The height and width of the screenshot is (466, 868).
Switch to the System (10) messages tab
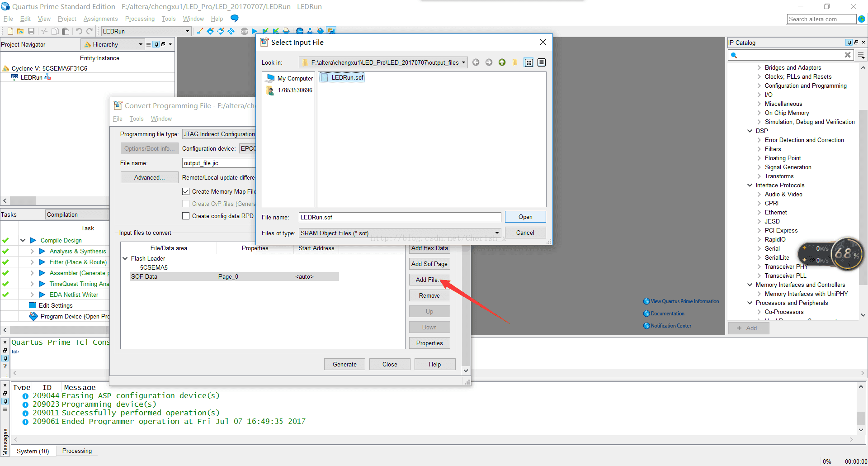[33, 451]
